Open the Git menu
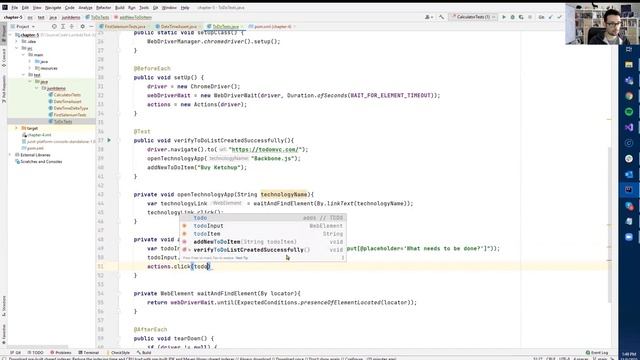Image resolution: width=640 pixels, height=360 pixels. click(156, 7)
